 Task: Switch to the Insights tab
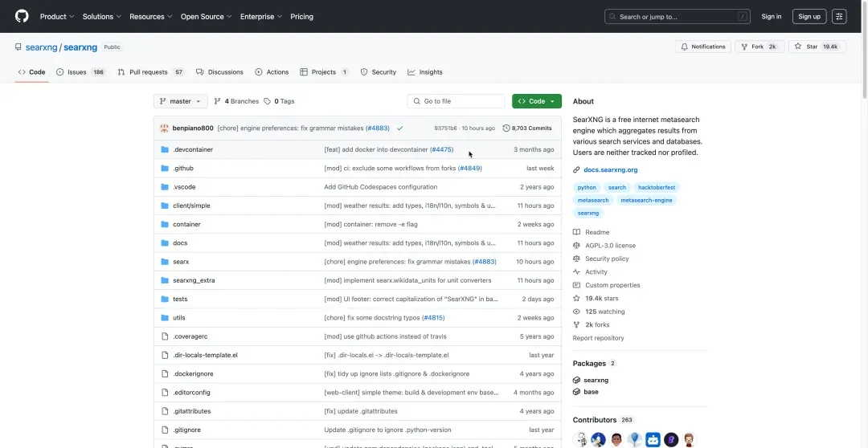pyautogui.click(x=425, y=72)
